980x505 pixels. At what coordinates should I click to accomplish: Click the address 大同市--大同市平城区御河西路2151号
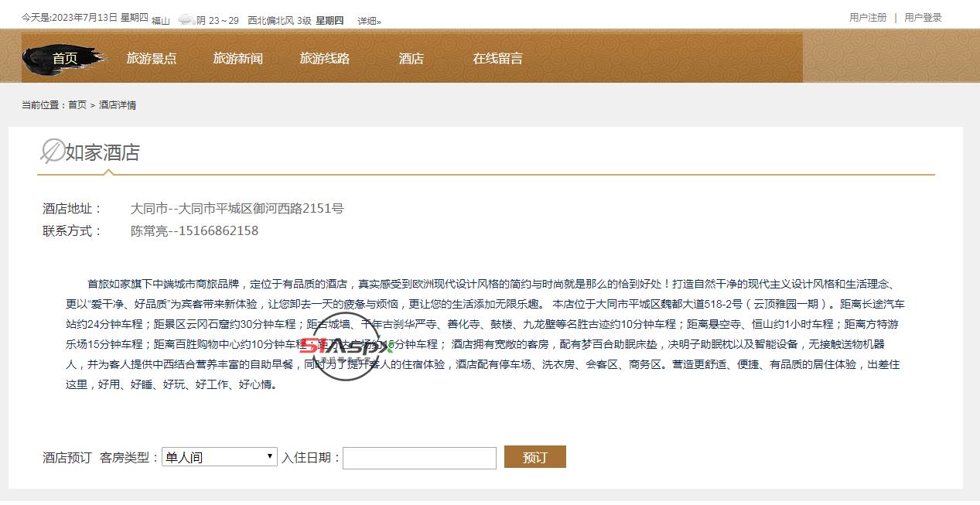click(237, 208)
